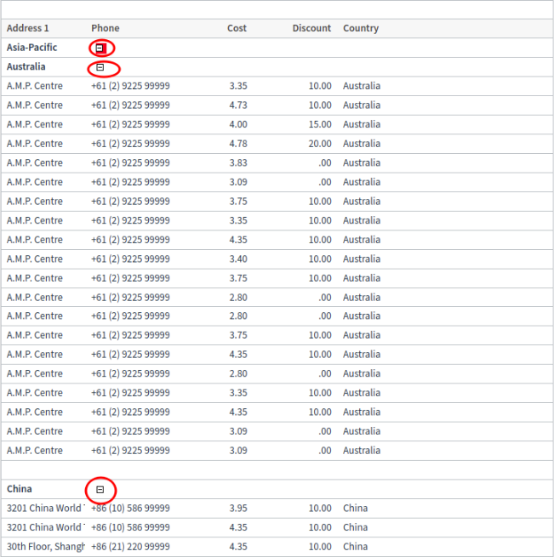Click the cost value 3.83
Screen dimensions: 554x557
click(238, 163)
